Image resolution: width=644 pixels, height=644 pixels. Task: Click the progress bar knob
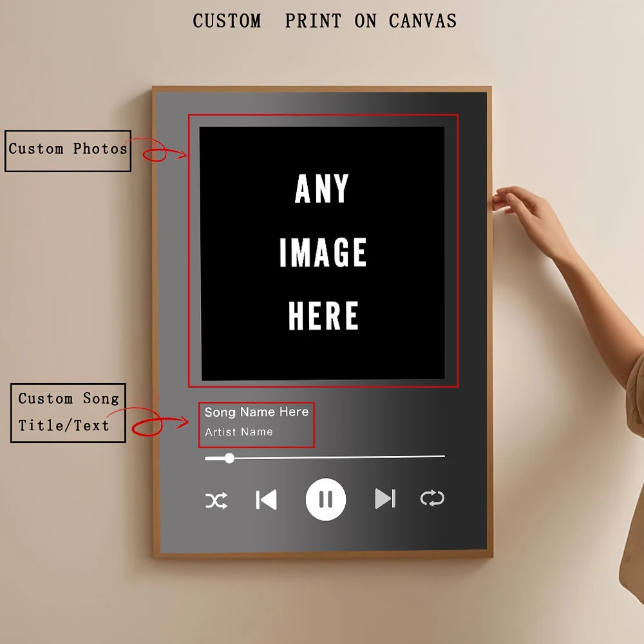pos(230,458)
